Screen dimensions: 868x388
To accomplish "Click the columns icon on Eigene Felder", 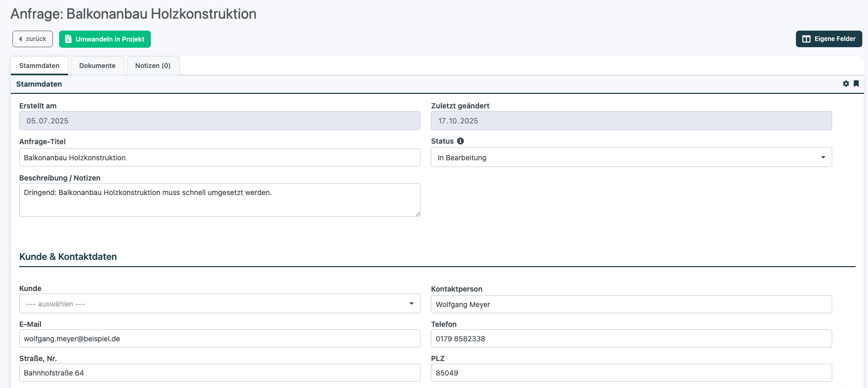I will 806,39.
